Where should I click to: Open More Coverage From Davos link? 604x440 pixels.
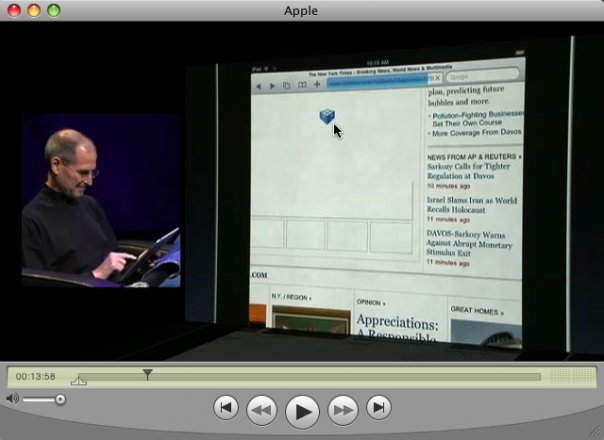476,133
